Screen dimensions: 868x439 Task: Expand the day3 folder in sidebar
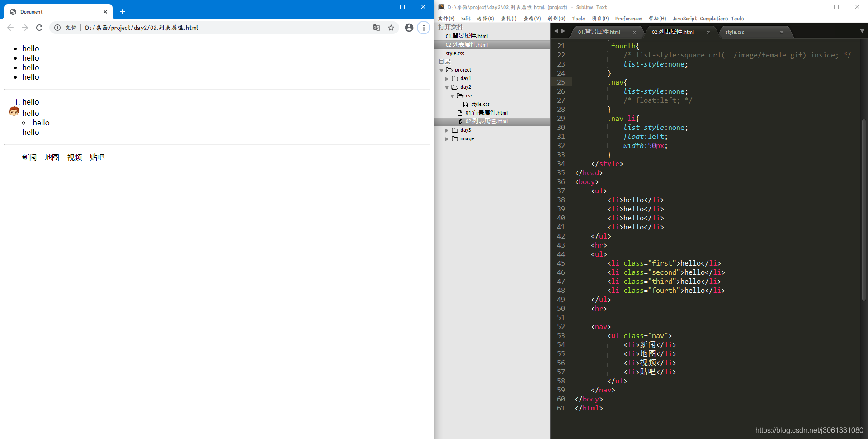[x=447, y=130]
